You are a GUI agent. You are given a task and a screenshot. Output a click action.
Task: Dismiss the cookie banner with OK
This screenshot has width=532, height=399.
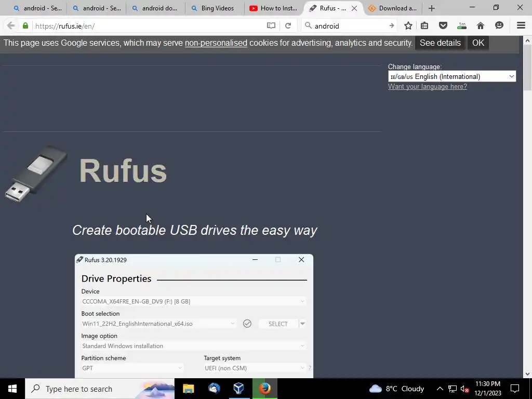tap(478, 43)
